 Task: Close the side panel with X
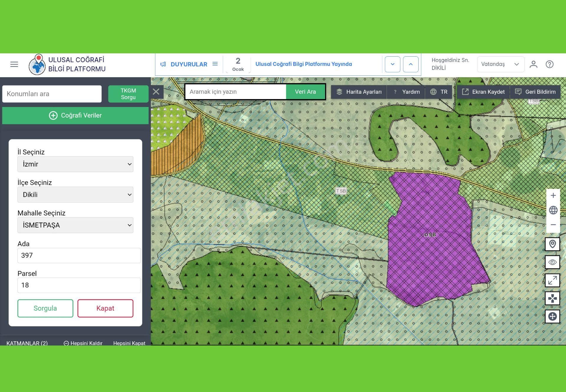[156, 92]
